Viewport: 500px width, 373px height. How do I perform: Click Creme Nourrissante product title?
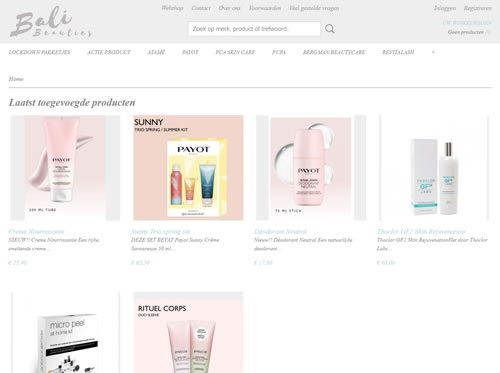(x=36, y=231)
